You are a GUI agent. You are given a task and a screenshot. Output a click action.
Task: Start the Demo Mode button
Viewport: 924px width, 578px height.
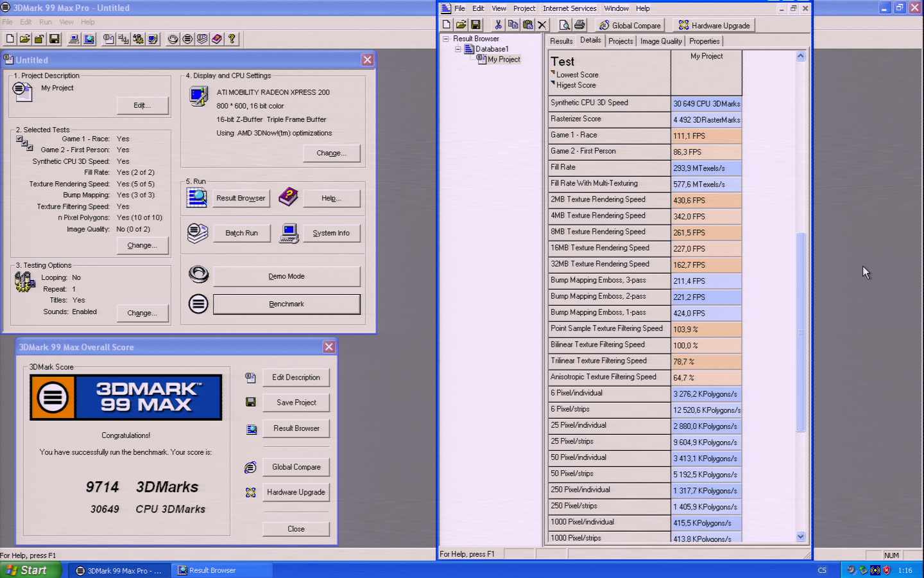[286, 276]
